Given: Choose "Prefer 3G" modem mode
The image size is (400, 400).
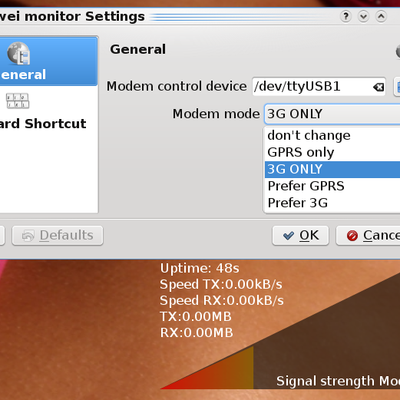Looking at the screenshot, I should click(333, 203).
